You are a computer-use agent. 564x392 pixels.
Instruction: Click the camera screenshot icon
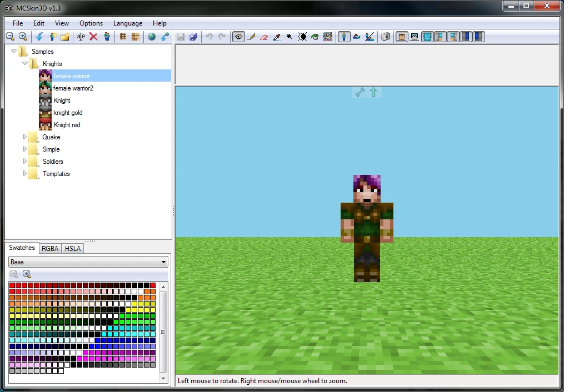386,37
